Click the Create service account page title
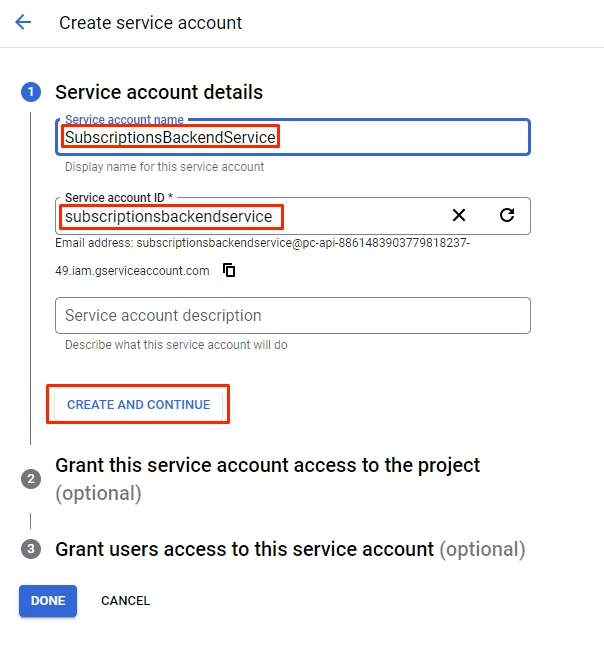Screen dimensions: 604x665 pyautogui.click(x=150, y=22)
